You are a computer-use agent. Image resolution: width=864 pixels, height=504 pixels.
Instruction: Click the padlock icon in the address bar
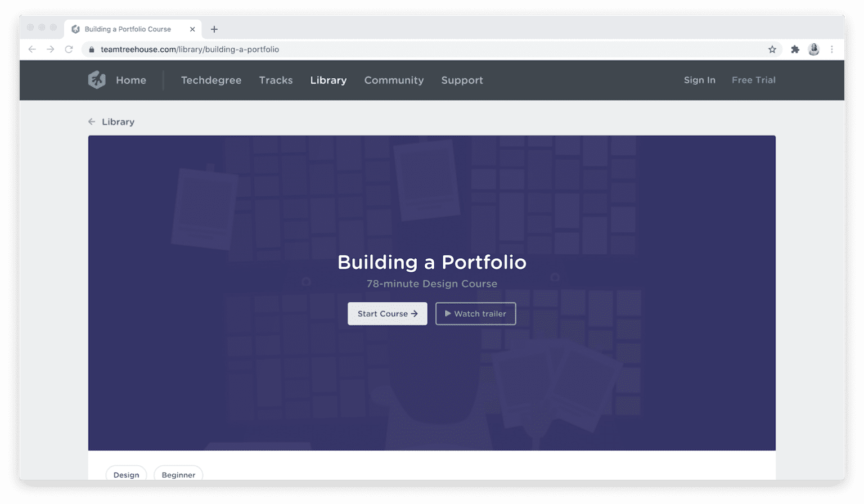pyautogui.click(x=92, y=49)
